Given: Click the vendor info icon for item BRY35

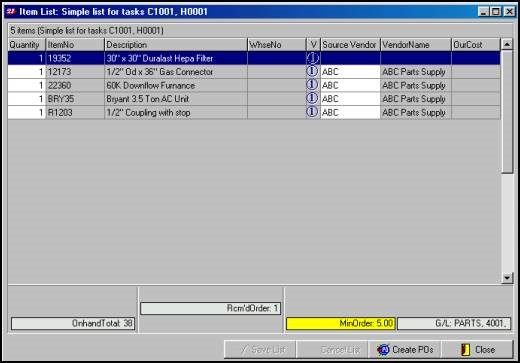Looking at the screenshot, I should pos(312,98).
